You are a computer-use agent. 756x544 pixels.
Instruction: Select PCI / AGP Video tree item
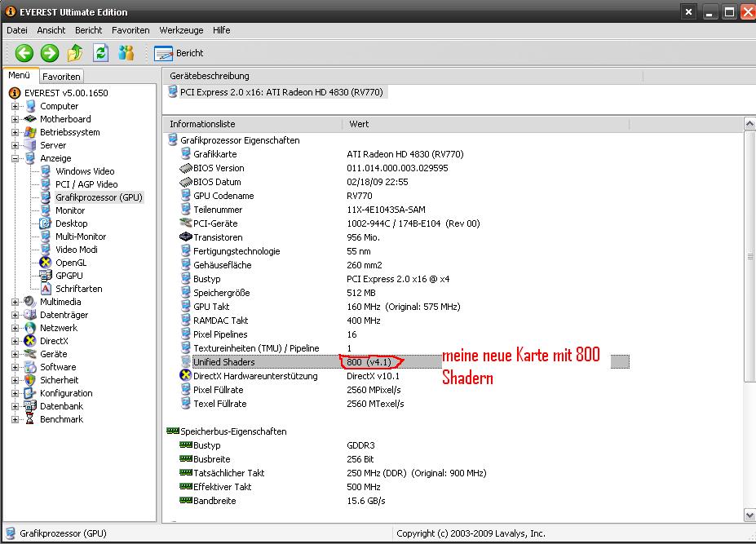pos(86,184)
